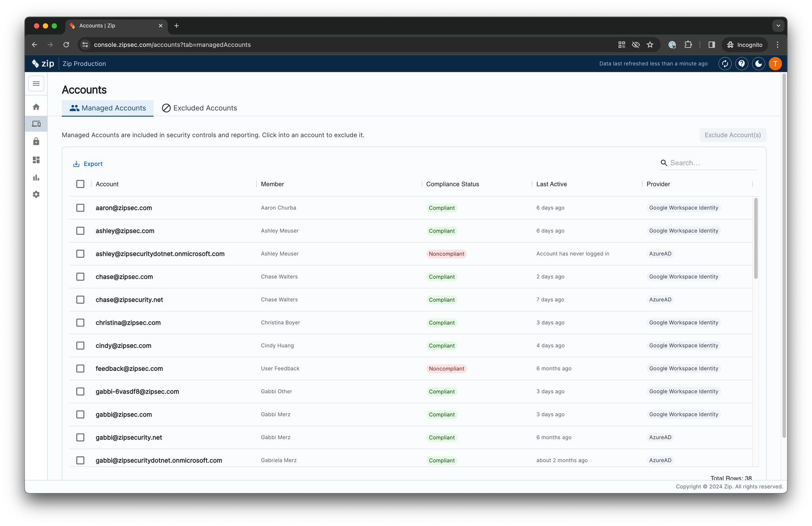Image resolution: width=812 pixels, height=526 pixels.
Task: Open the bar chart reports icon
Action: (x=36, y=177)
